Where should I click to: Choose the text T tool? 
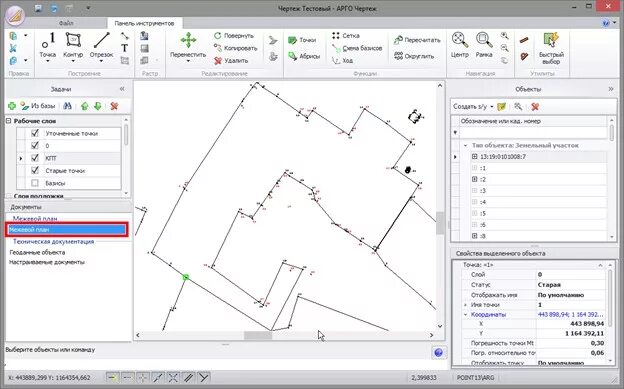click(125, 48)
